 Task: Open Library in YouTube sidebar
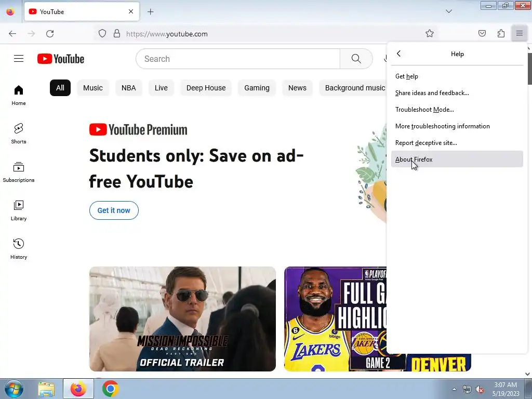(x=19, y=210)
